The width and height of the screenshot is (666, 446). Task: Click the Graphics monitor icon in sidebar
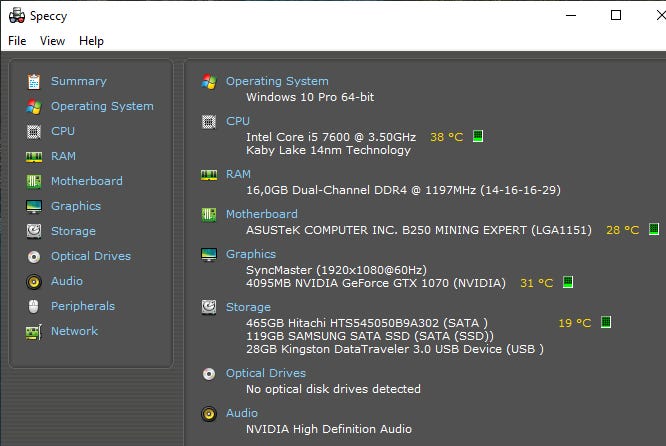[34, 206]
